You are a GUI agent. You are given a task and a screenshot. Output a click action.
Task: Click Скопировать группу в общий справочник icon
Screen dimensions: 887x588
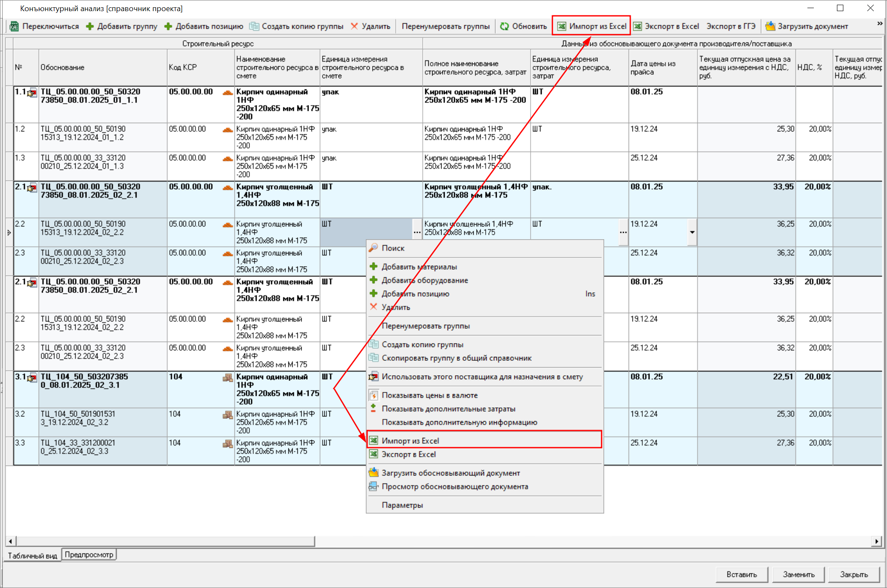[x=374, y=358]
